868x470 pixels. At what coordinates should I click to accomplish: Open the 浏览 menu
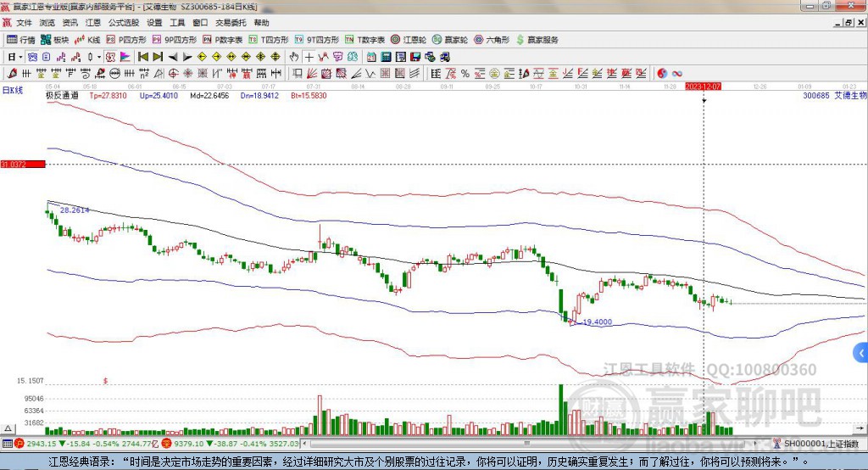[x=47, y=23]
